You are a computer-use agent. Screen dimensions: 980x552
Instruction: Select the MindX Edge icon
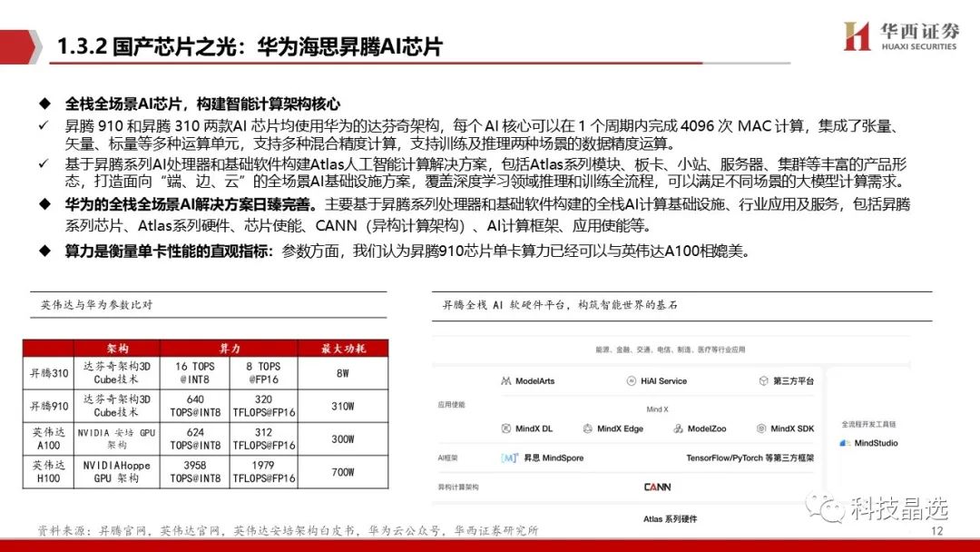[587, 429]
